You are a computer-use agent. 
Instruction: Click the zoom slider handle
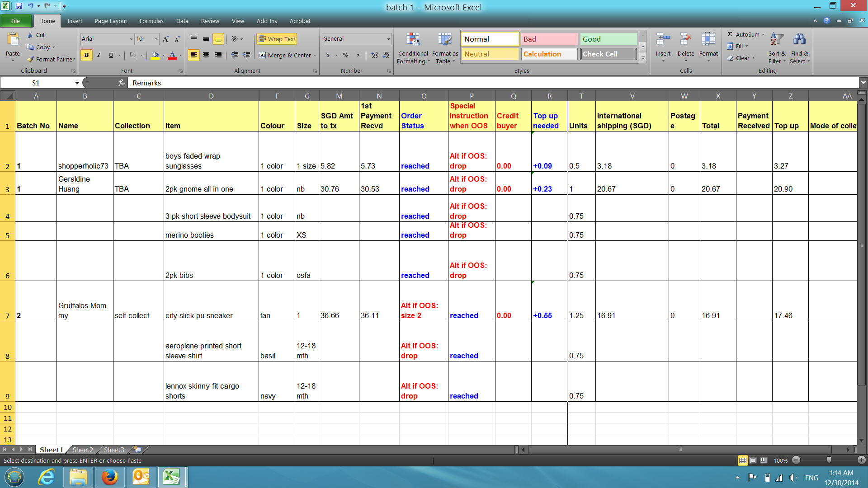click(829, 460)
